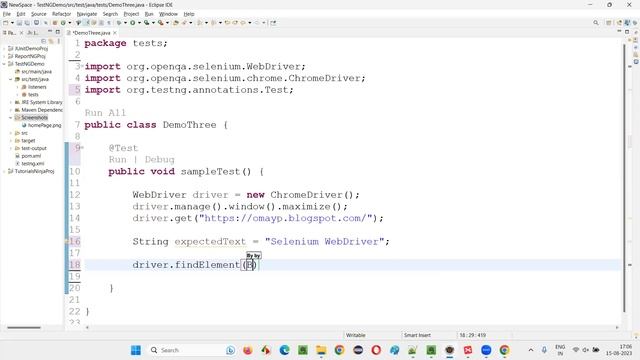Viewport: 640px width, 360px height.
Task: Open the Windows Start menu
Action: (x=136, y=350)
